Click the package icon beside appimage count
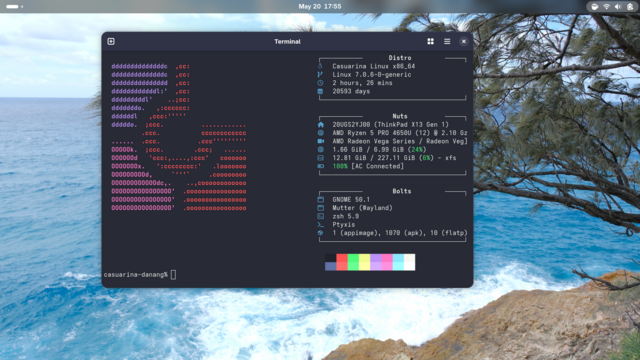 coord(321,233)
